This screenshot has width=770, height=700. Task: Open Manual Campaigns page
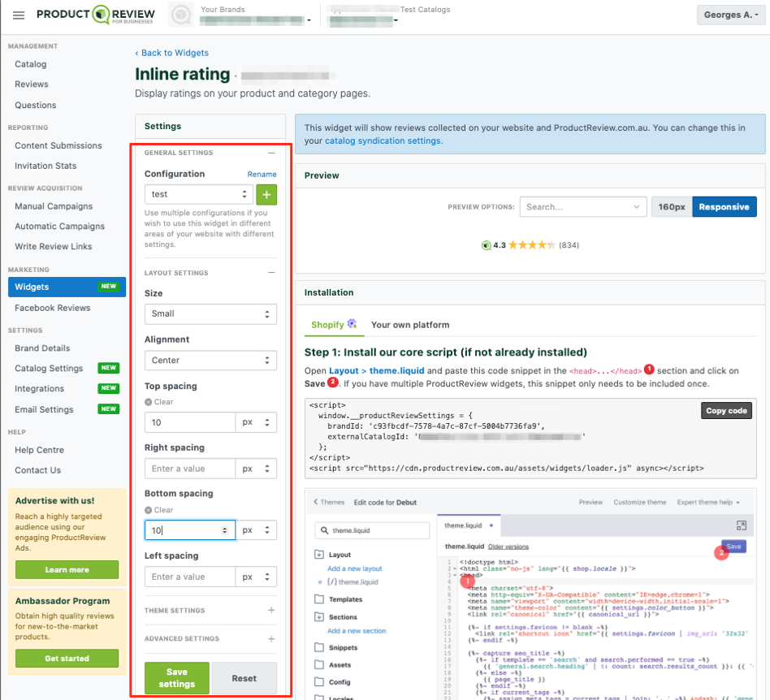point(54,206)
